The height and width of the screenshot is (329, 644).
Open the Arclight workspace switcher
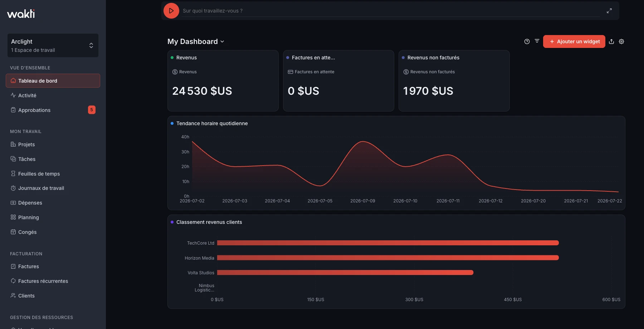tap(53, 45)
